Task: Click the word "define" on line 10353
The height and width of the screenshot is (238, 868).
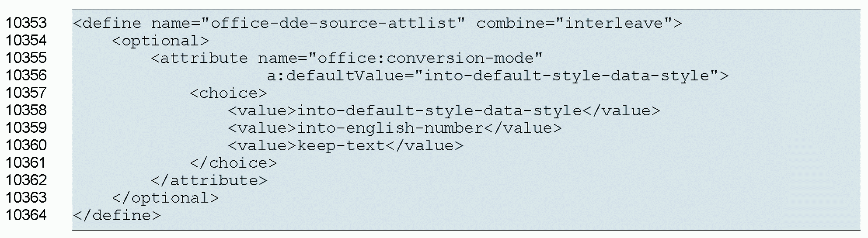Action: click(112, 23)
